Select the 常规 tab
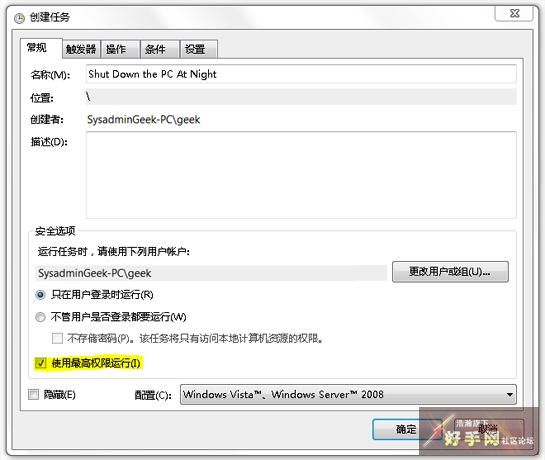The image size is (545, 460). (41, 48)
